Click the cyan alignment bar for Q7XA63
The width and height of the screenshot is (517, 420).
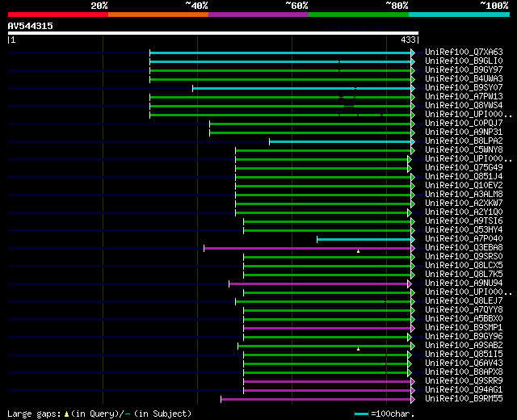tap(280, 52)
